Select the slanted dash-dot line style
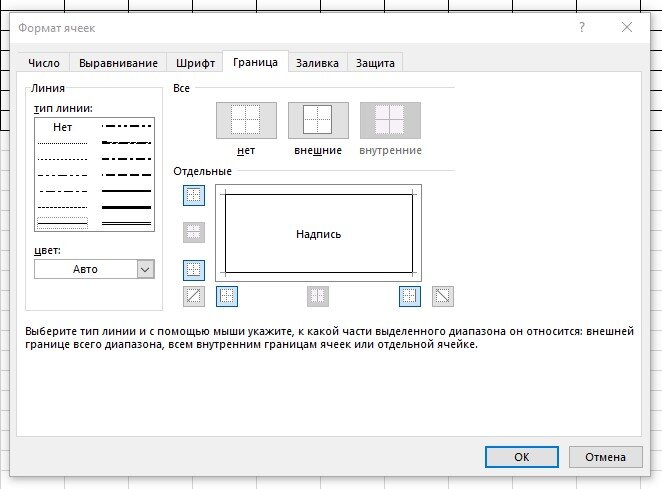The height and width of the screenshot is (489, 662). coord(126,143)
